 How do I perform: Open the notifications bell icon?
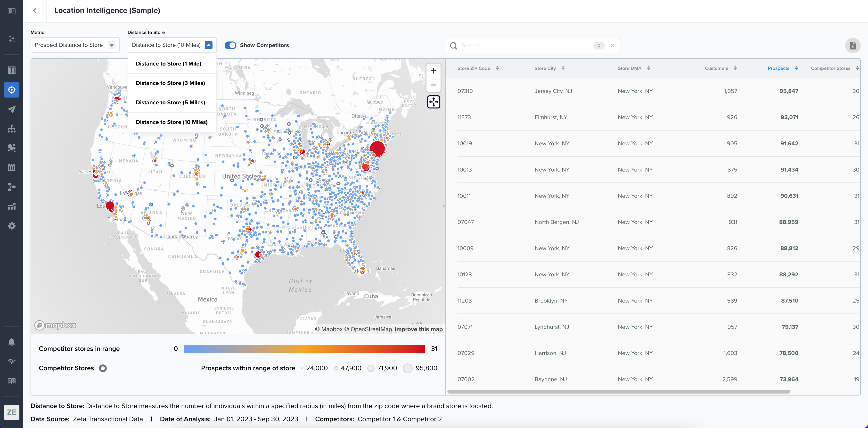[11, 342]
